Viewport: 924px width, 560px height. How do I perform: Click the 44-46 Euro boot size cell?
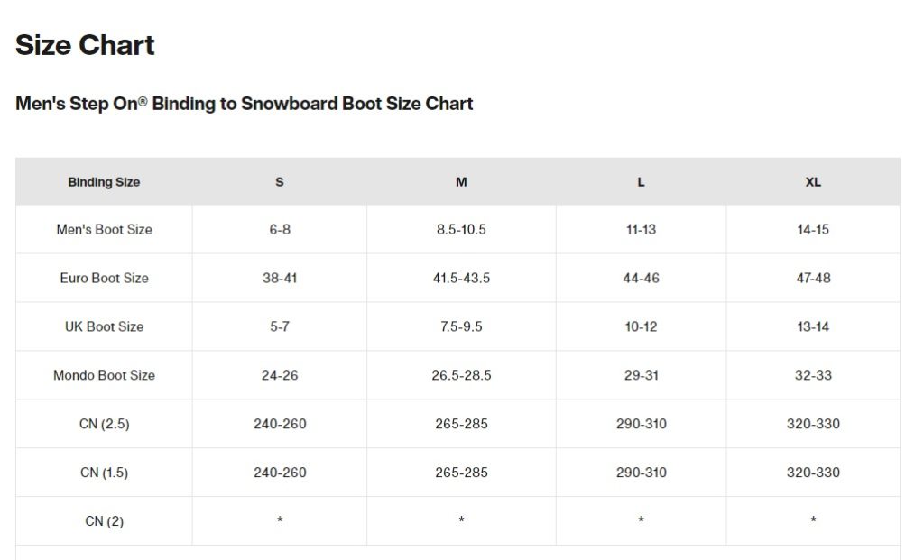[x=641, y=278]
